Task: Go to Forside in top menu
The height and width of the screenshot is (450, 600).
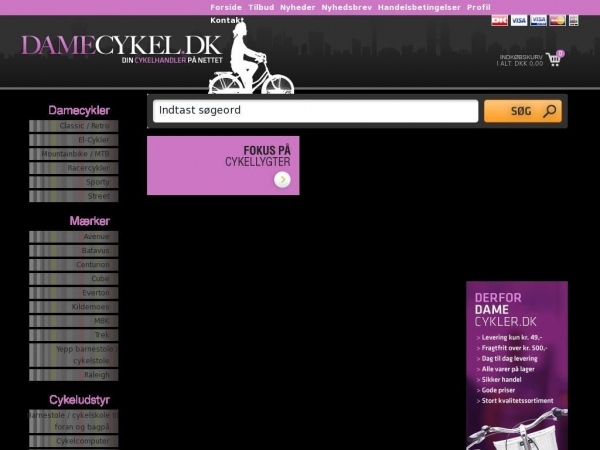Action: [226, 7]
